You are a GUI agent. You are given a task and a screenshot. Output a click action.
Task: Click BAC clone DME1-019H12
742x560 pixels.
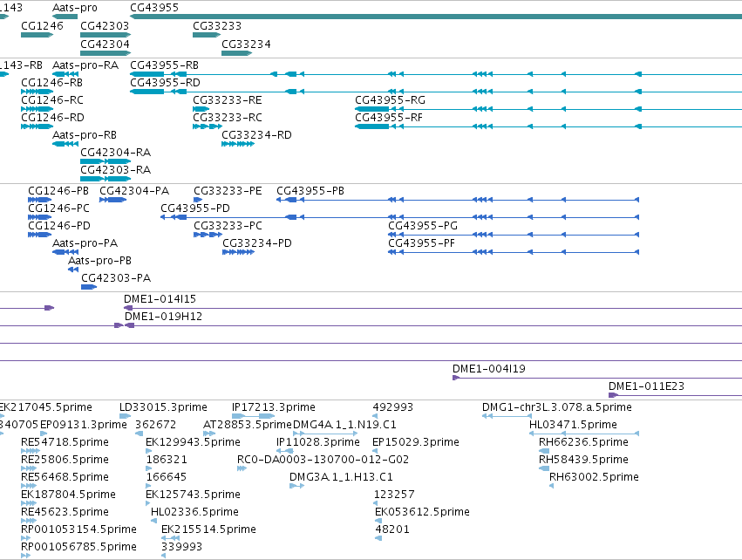point(433,325)
